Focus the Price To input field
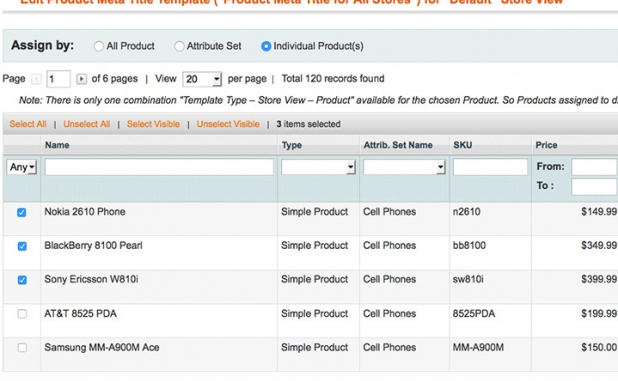The image size is (618, 381). pos(594,187)
